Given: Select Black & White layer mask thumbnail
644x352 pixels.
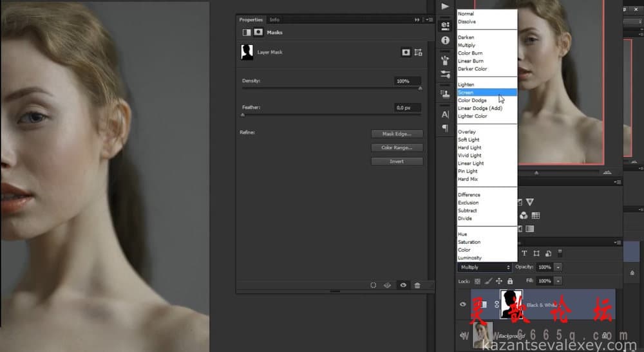Looking at the screenshot, I should [511, 304].
